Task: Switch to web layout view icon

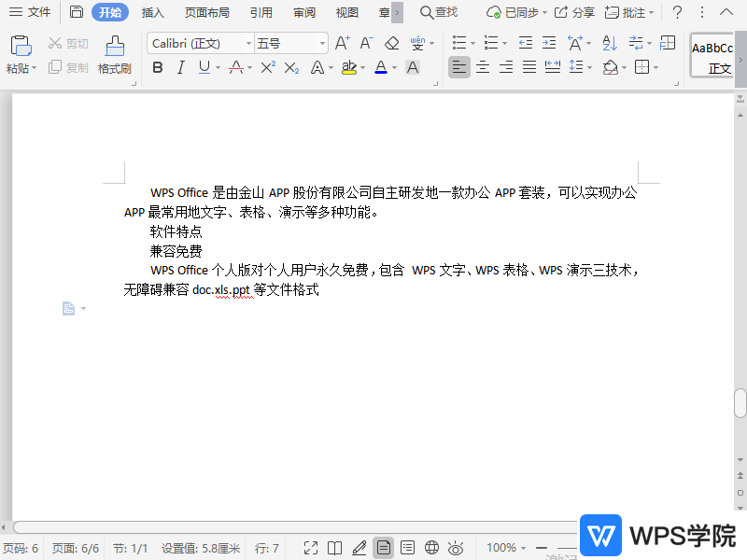Action: [430, 548]
